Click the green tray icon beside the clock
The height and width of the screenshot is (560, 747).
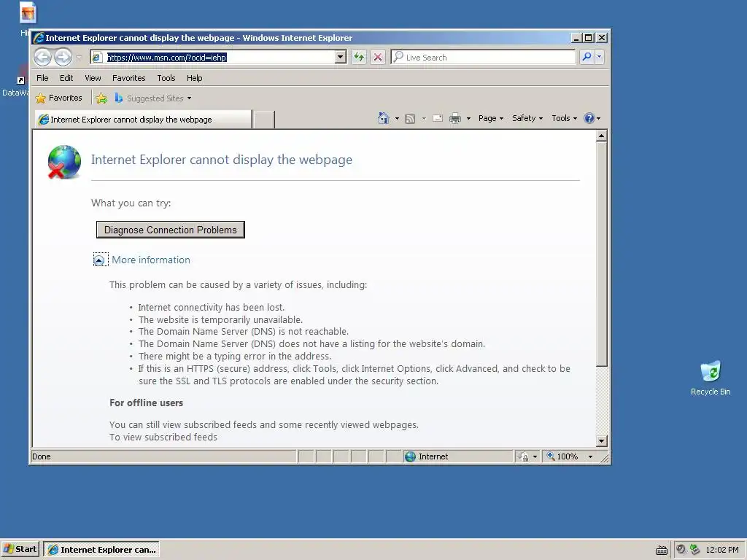695,549
